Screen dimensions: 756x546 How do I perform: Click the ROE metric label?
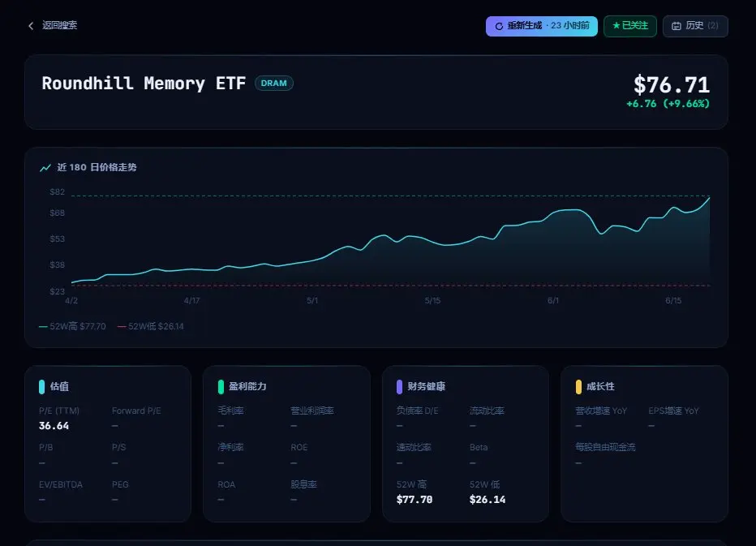tap(299, 448)
